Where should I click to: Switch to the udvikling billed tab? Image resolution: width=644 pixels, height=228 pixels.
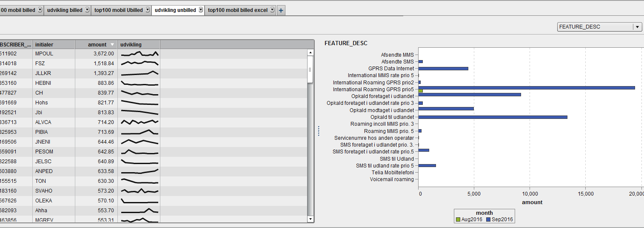[x=65, y=10]
